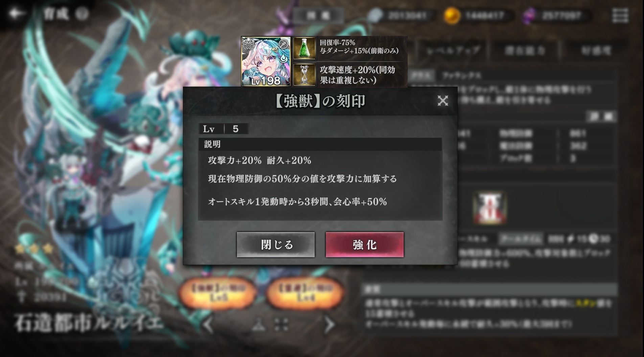Tap the Lv198 character portrait thumbnail

click(x=266, y=61)
